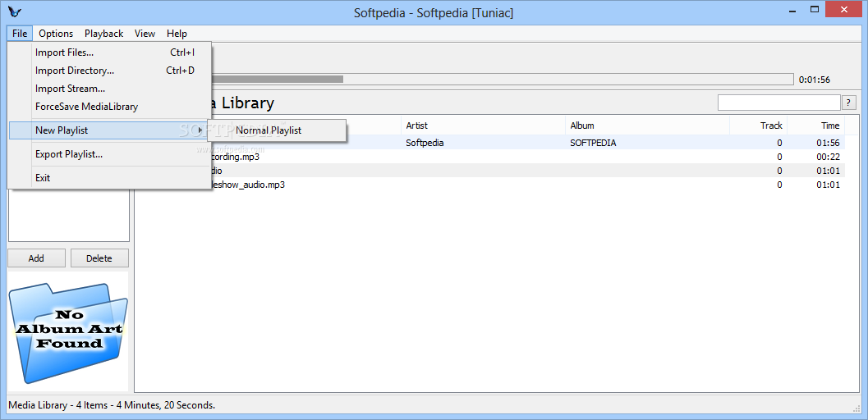Open the File menu
This screenshot has height=420, width=868.
pos(20,33)
